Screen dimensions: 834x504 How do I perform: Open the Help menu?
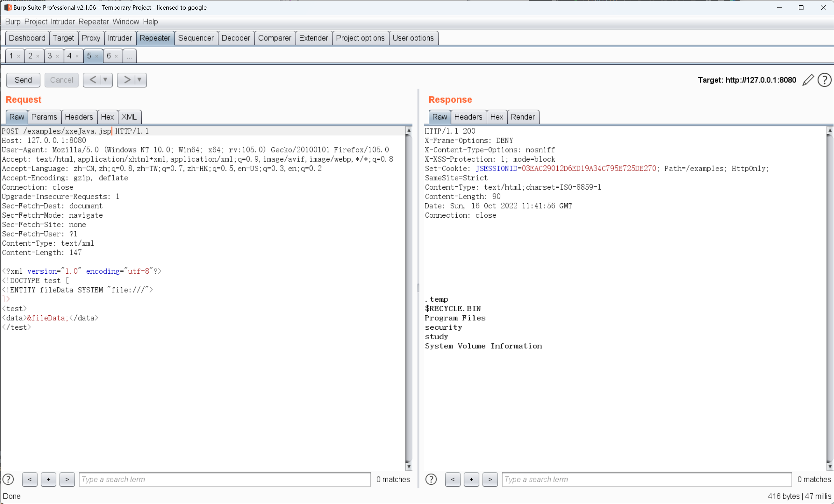pos(150,22)
